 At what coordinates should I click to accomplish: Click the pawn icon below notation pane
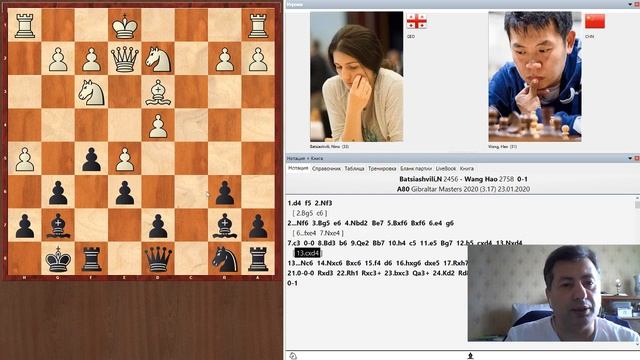[x=470, y=356]
